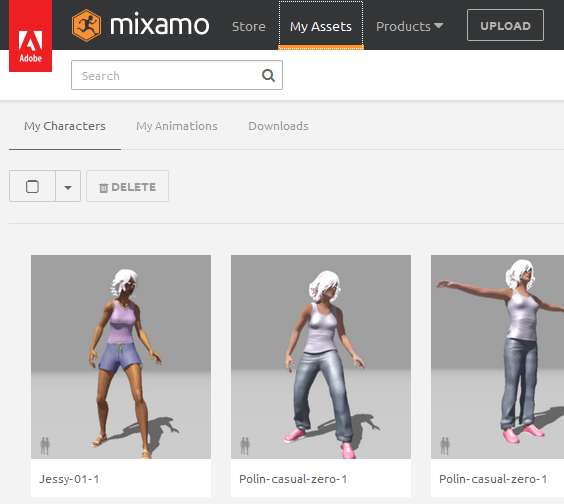Open the Store page
564x504 pixels.
tap(249, 26)
